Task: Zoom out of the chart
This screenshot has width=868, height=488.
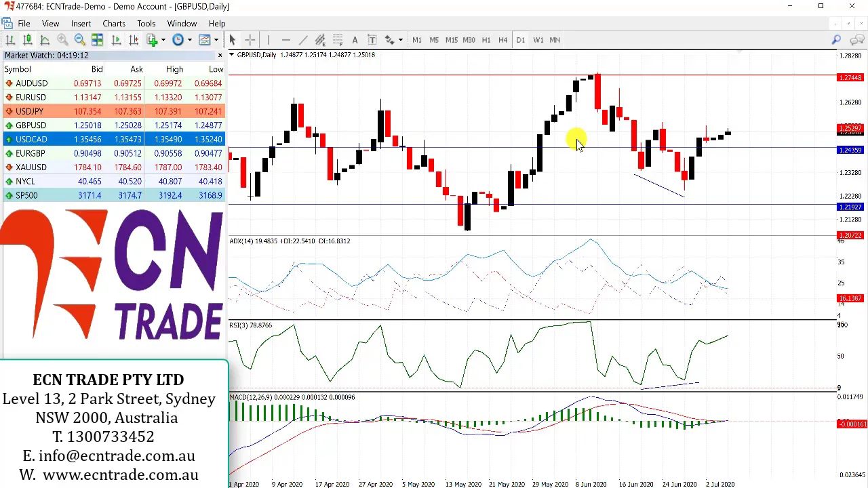Action: click(79, 40)
